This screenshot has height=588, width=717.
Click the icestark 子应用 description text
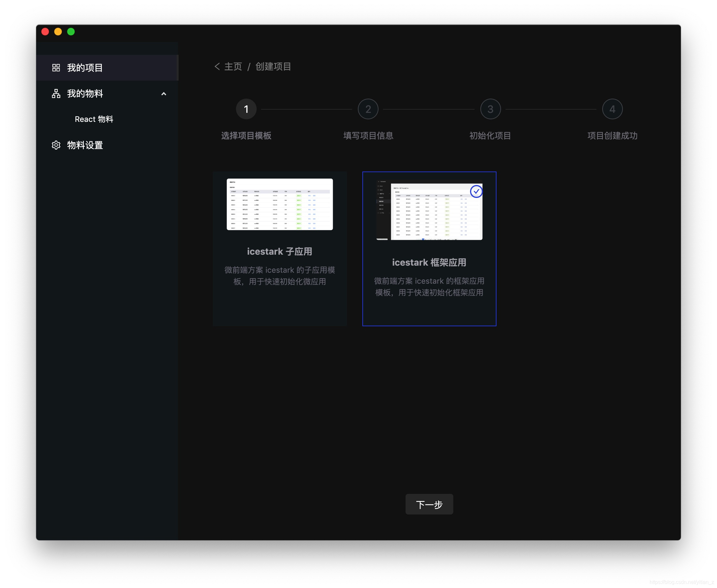(280, 276)
